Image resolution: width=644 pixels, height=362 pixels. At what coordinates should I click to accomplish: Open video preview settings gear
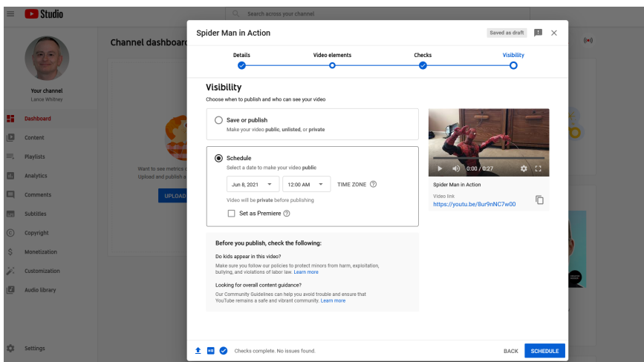(x=524, y=168)
